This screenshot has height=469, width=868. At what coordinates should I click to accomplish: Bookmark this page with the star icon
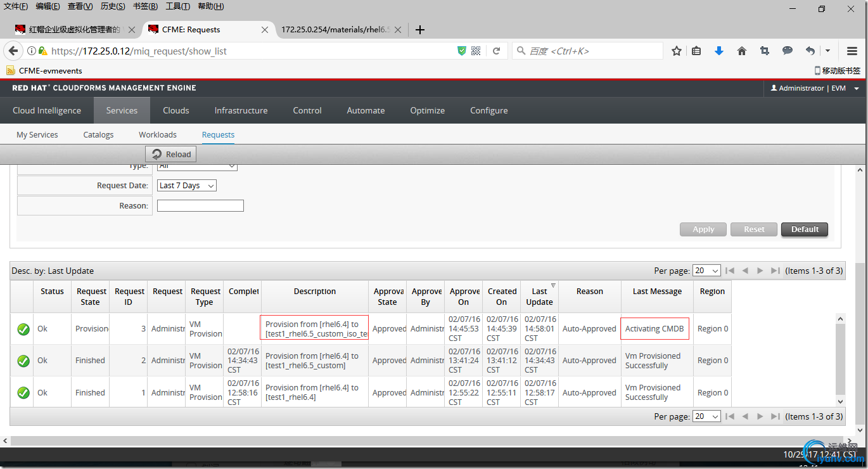click(x=677, y=51)
